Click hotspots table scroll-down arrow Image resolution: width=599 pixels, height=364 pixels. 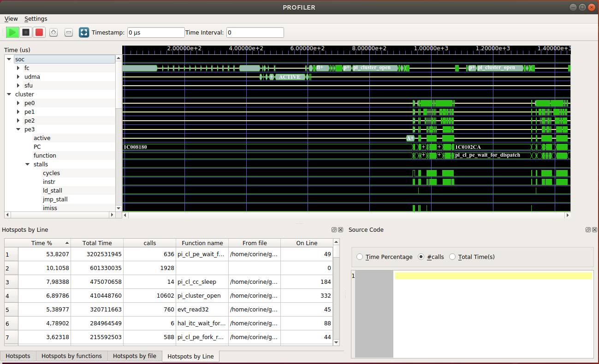coord(336,342)
